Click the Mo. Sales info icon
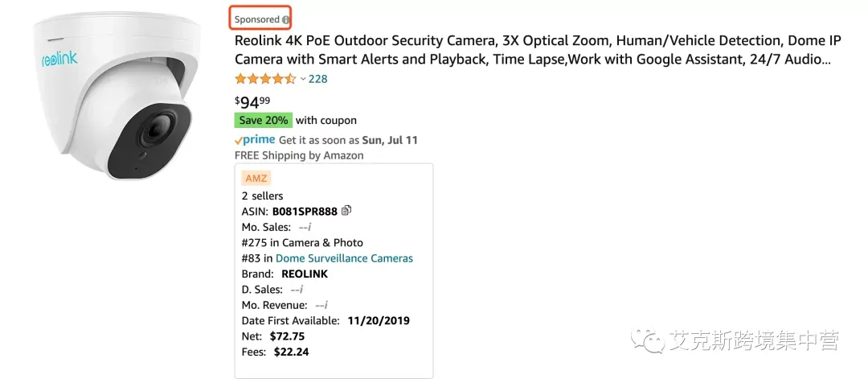 coord(311,227)
